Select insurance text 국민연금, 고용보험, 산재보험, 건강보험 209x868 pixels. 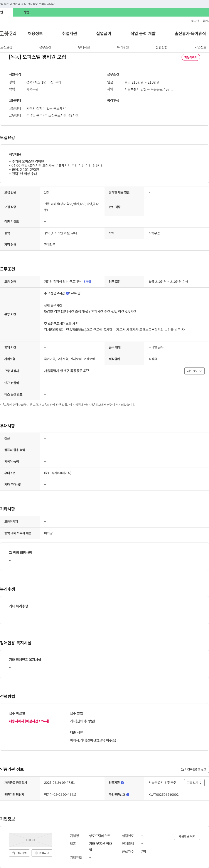[69, 359]
